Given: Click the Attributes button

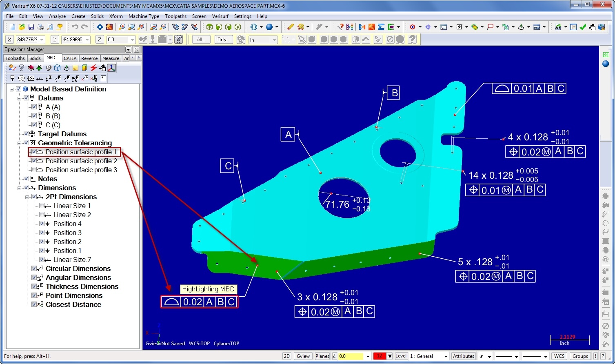Looking at the screenshot, I should pyautogui.click(x=464, y=356).
